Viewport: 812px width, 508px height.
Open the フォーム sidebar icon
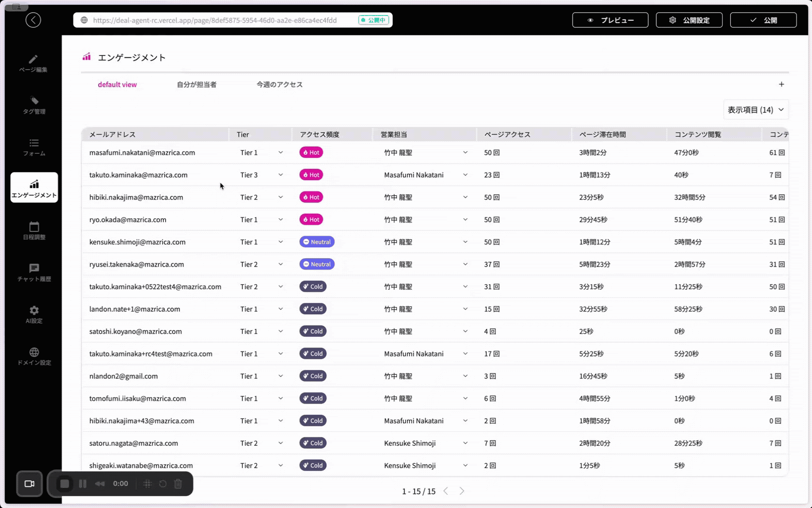click(x=34, y=147)
